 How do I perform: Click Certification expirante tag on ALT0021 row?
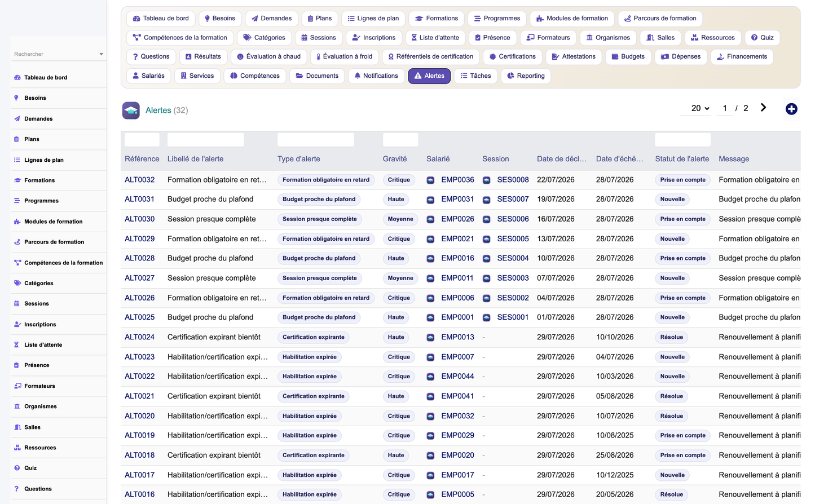314,396
